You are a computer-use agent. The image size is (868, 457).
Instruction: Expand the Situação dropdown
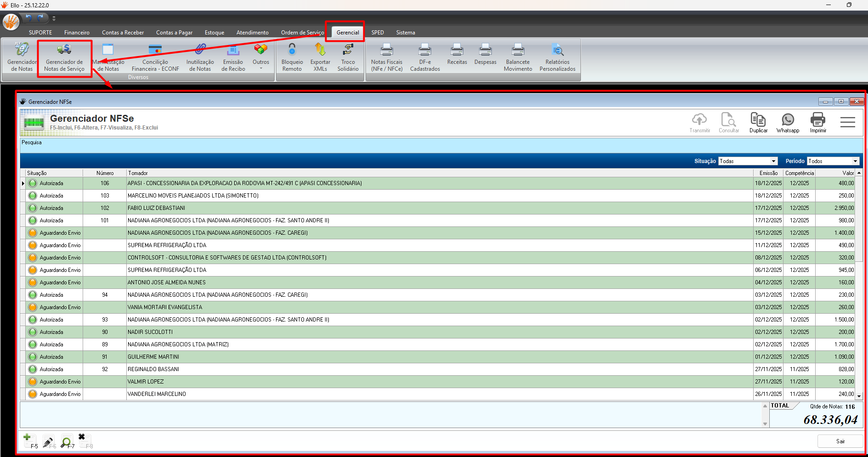(773, 161)
